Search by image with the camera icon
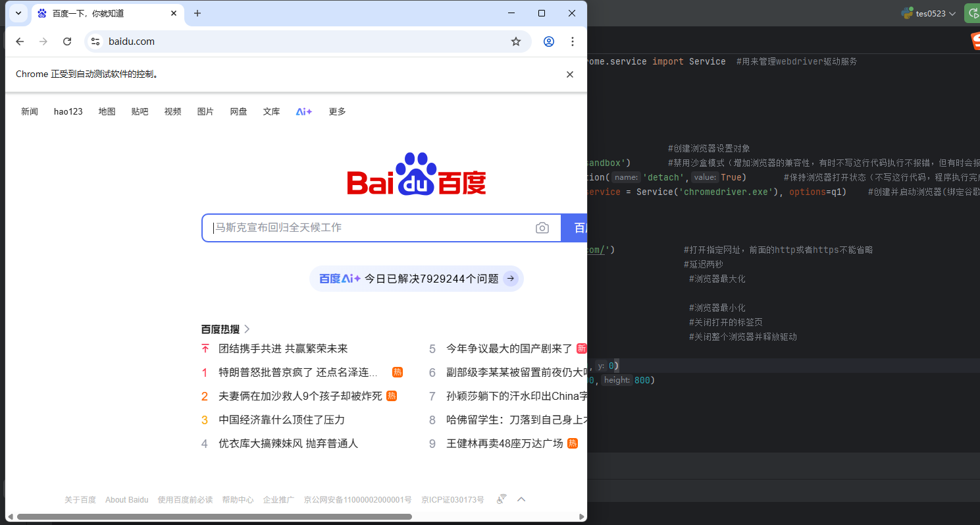The width and height of the screenshot is (980, 525). point(542,228)
